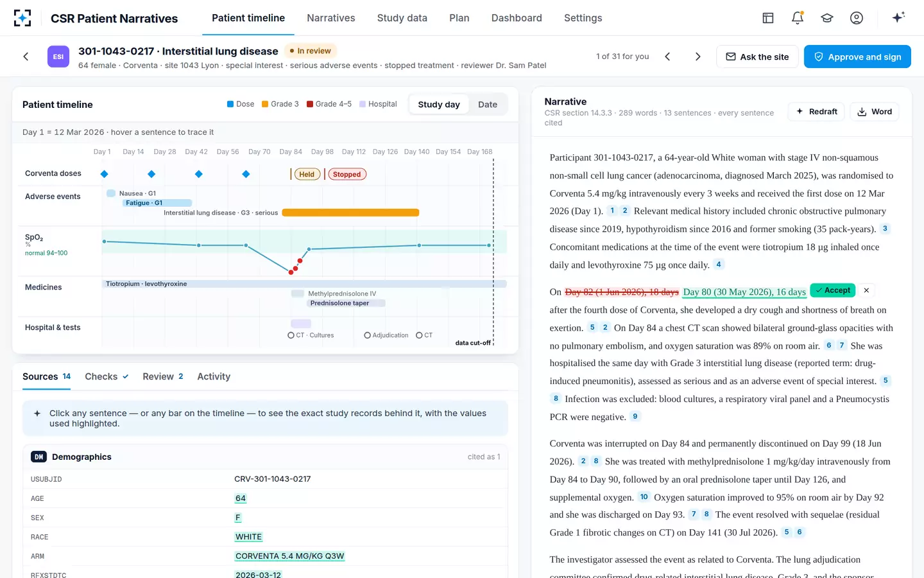Click USUBJID value CRV-301-1043-0217
This screenshot has height=578, width=924.
click(x=273, y=479)
